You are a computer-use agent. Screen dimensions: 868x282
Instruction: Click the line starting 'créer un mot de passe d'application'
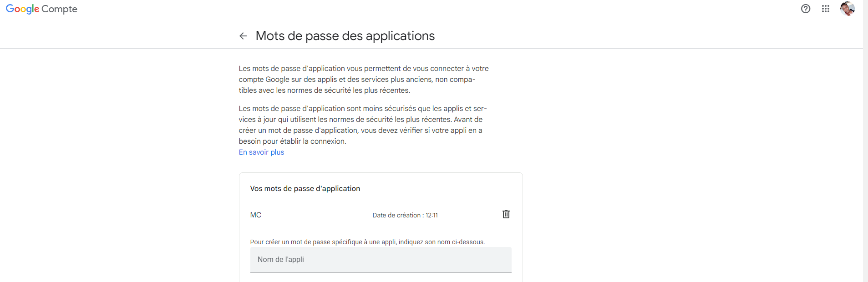tap(360, 131)
